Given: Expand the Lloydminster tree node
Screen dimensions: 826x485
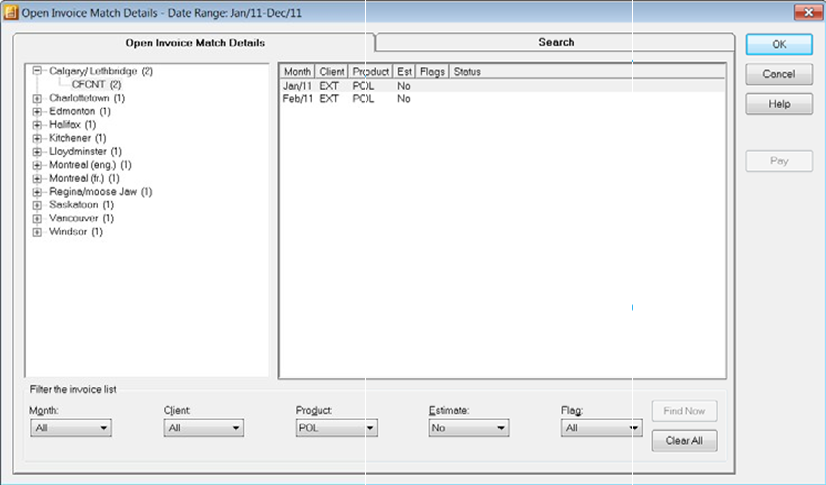Looking at the screenshot, I should 37,152.
